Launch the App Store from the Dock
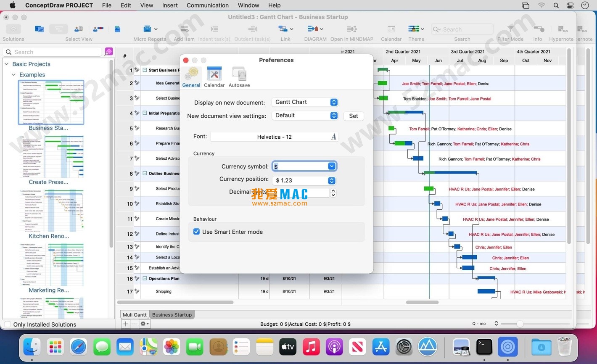This screenshot has width=597, height=364. coord(380,347)
